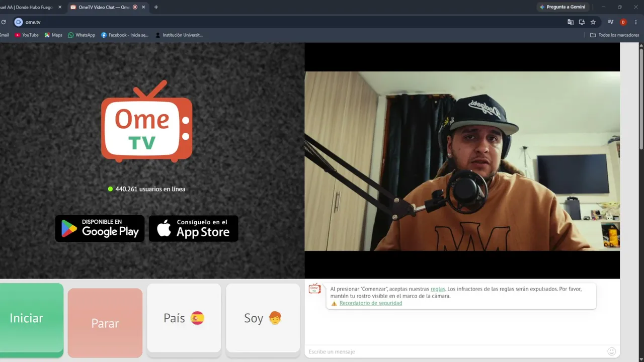
Task: Close the Donde Hubo Fuego tab
Action: tap(60, 7)
